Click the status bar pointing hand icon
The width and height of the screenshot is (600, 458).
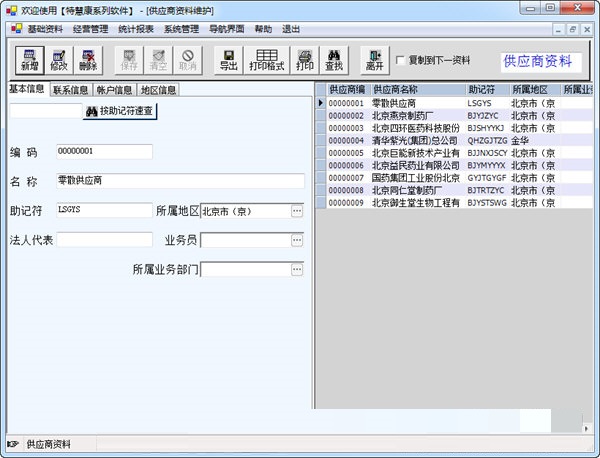[x=13, y=444]
